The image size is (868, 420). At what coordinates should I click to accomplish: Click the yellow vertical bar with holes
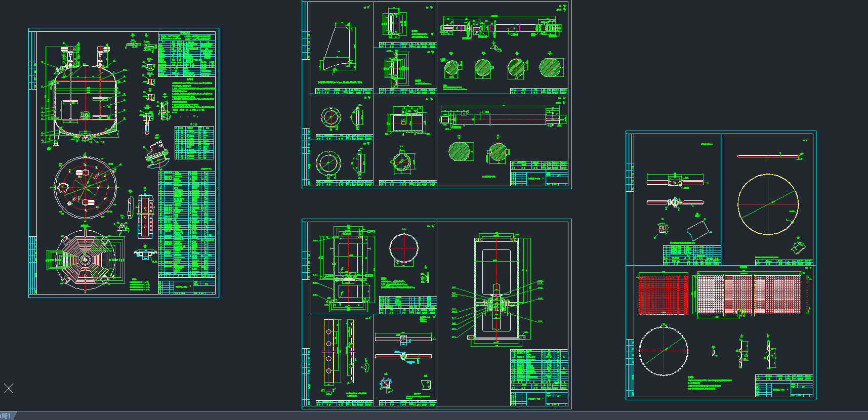[329, 351]
